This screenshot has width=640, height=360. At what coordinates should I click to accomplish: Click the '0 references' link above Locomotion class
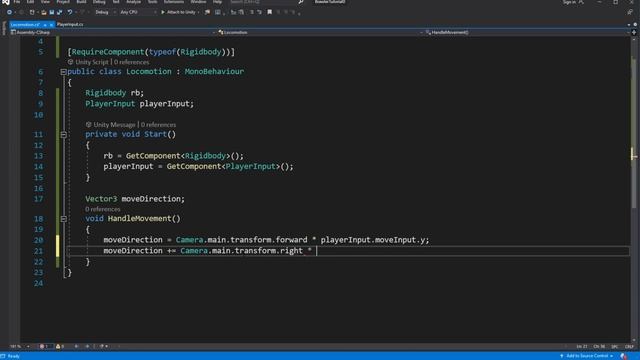pyautogui.click(x=131, y=62)
